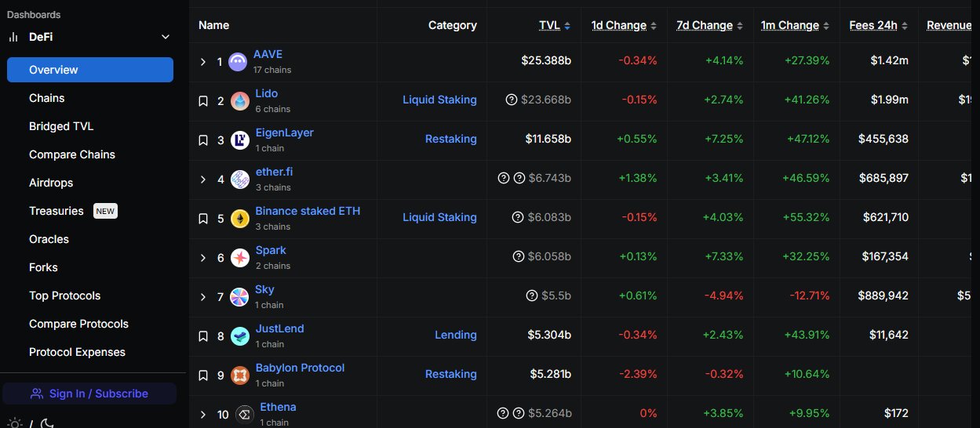The height and width of the screenshot is (428, 980).
Task: Click the Sky protocol logo icon
Action: [239, 297]
